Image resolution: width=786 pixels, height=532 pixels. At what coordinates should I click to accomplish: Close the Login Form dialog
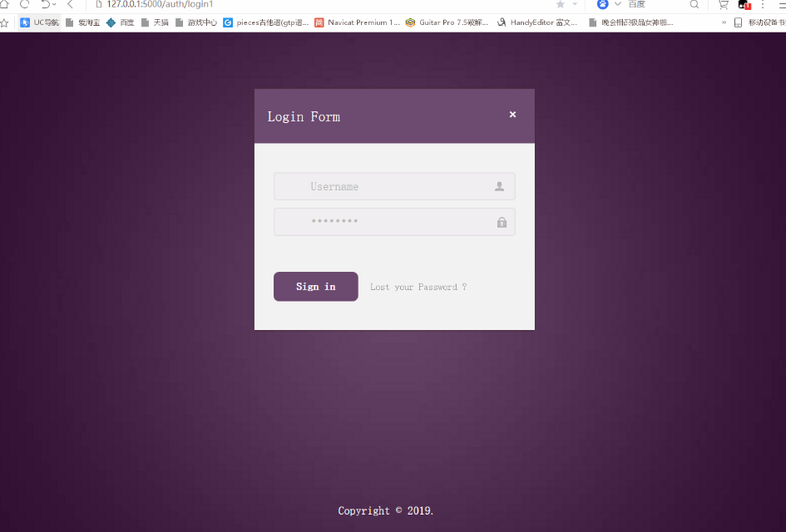(512, 114)
